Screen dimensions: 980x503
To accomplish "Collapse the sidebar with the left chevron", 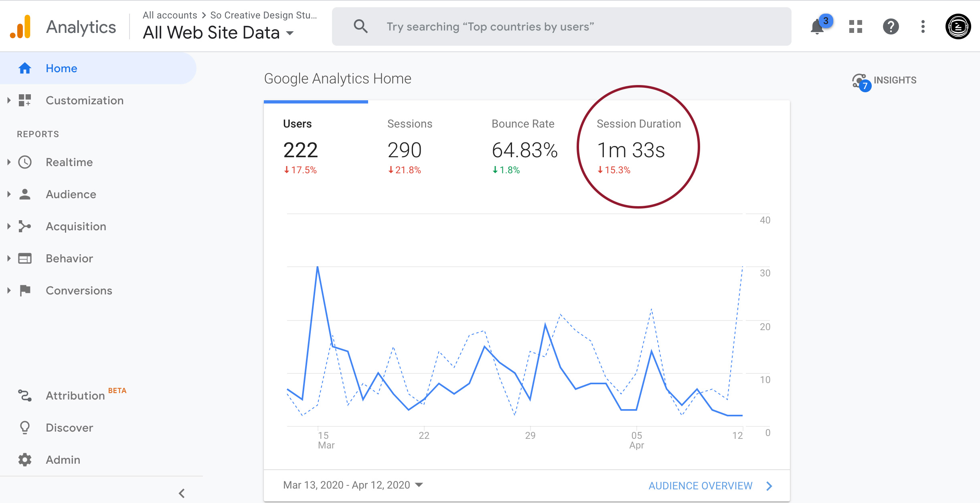I will 182,493.
